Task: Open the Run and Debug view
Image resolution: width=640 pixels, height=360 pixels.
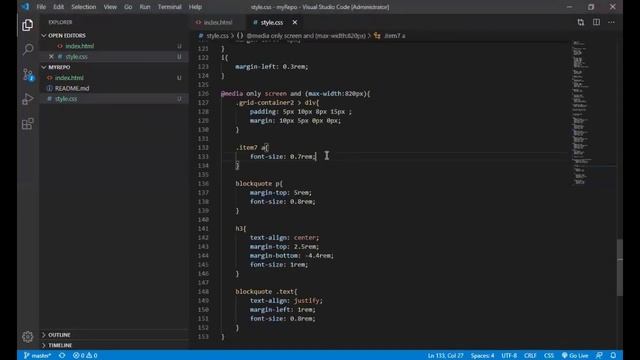Action: [x=27, y=99]
